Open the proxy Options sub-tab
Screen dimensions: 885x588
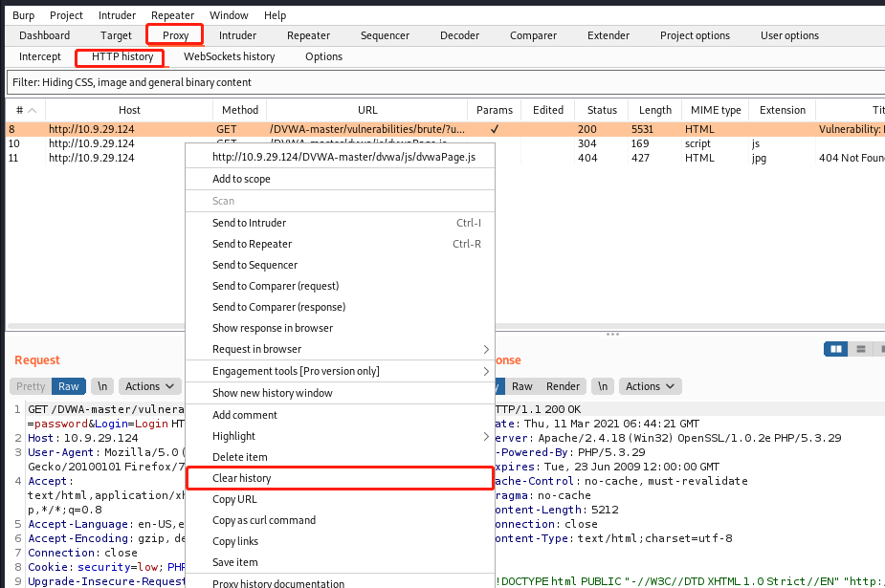click(x=323, y=56)
